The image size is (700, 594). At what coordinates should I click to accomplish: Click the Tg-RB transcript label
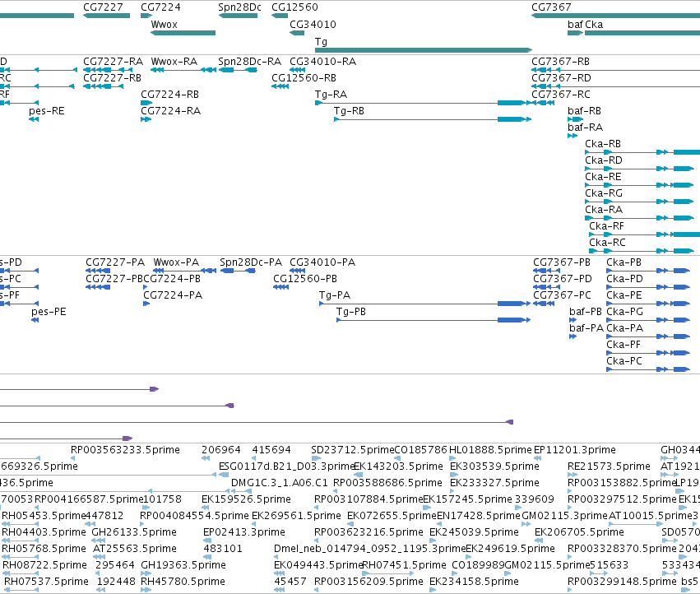click(x=350, y=111)
